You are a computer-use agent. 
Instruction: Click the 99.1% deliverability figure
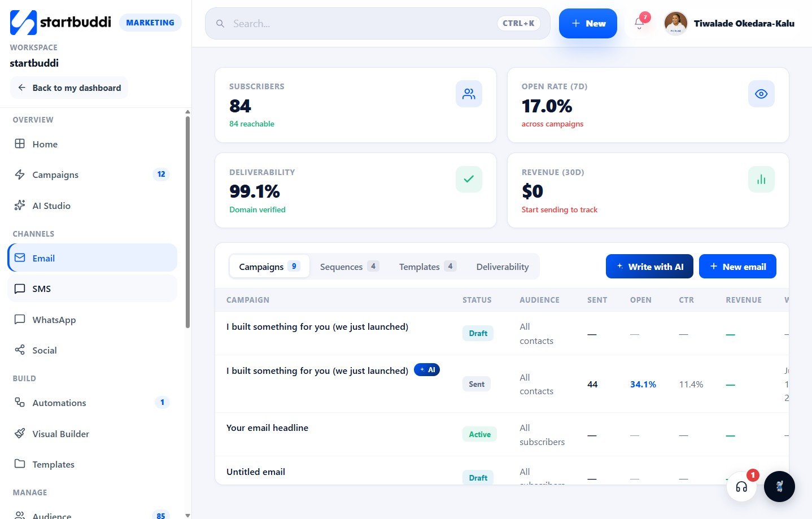(254, 191)
